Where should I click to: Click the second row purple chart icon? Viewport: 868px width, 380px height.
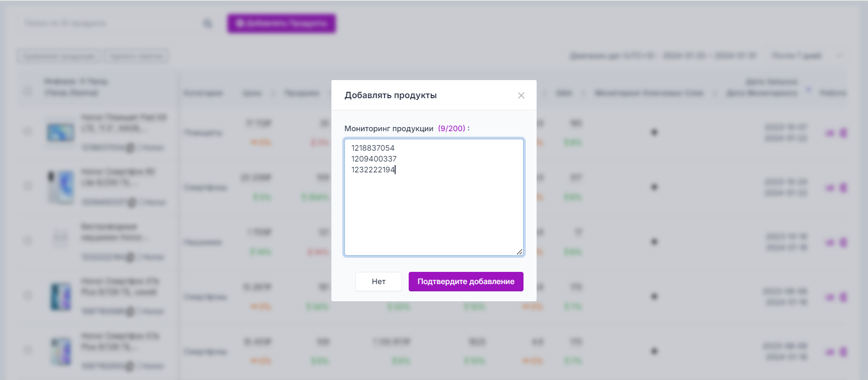pyautogui.click(x=830, y=188)
